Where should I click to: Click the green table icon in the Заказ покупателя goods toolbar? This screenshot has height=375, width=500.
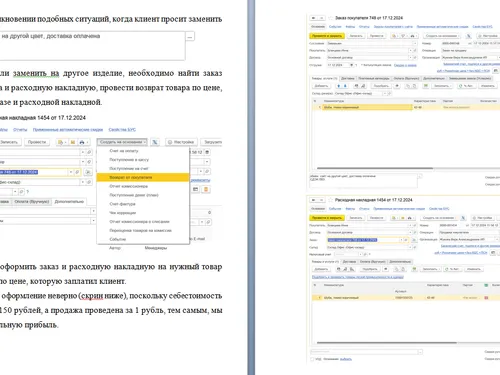pos(426,86)
